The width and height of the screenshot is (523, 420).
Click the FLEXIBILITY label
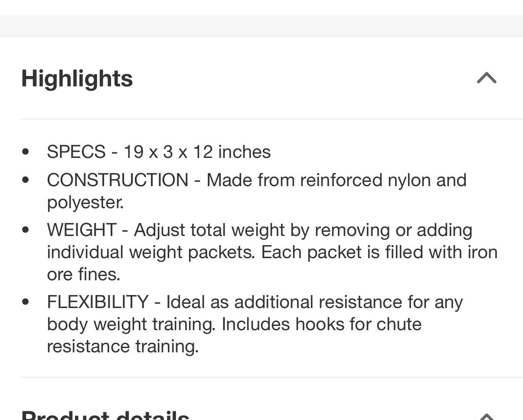pos(98,302)
